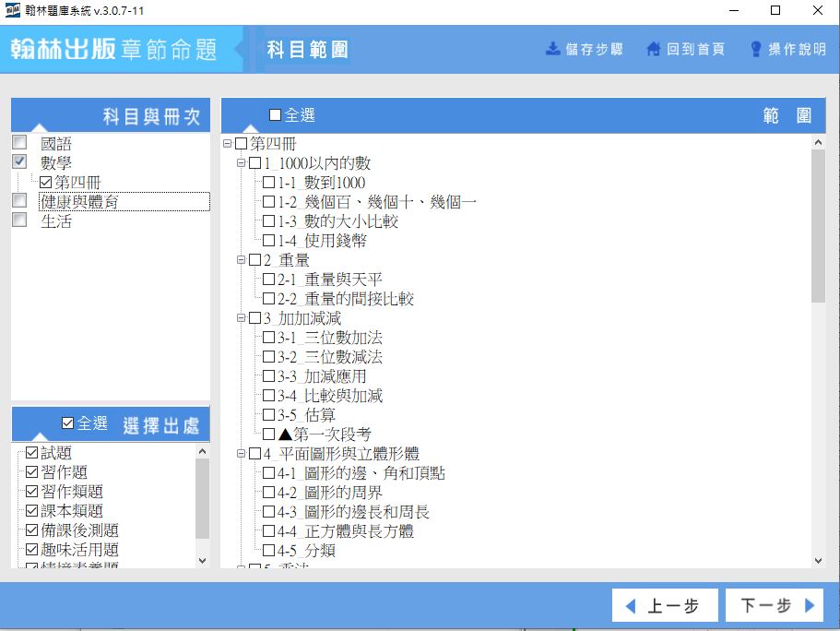Check 1-4_使用錢幣 section
Image resolution: width=840 pixels, height=631 pixels.
pos(269,241)
